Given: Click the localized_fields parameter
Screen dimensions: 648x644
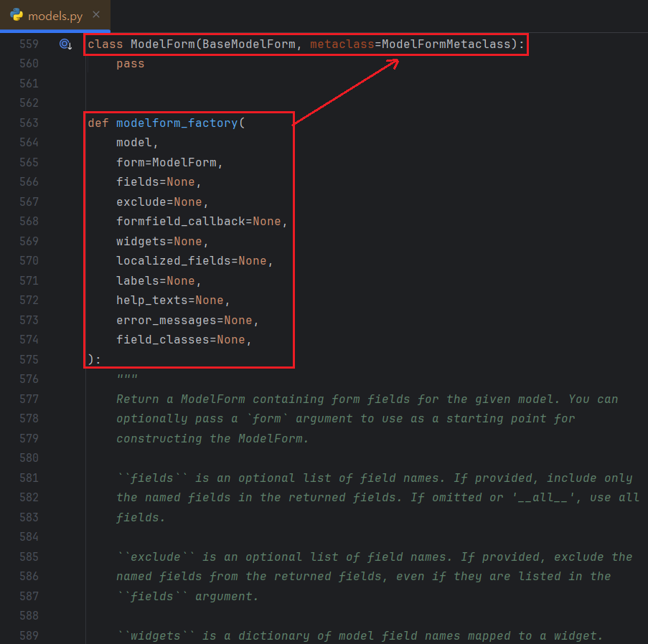Looking at the screenshot, I should click(177, 261).
